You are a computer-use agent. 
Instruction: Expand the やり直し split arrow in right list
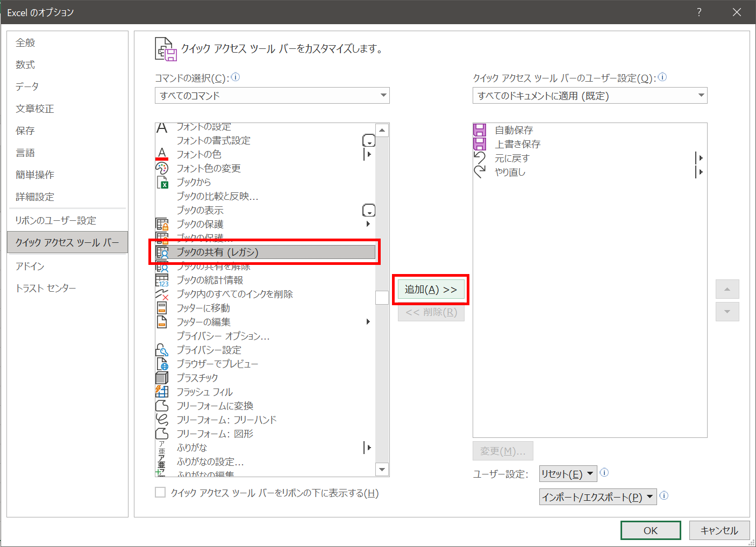pyautogui.click(x=700, y=172)
